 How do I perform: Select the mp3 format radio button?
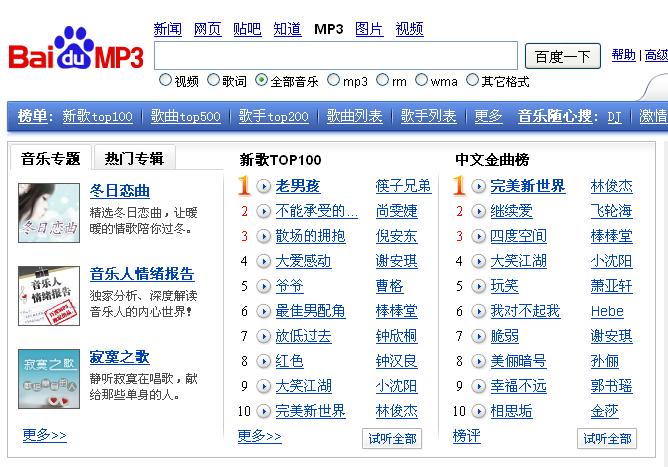click(334, 80)
